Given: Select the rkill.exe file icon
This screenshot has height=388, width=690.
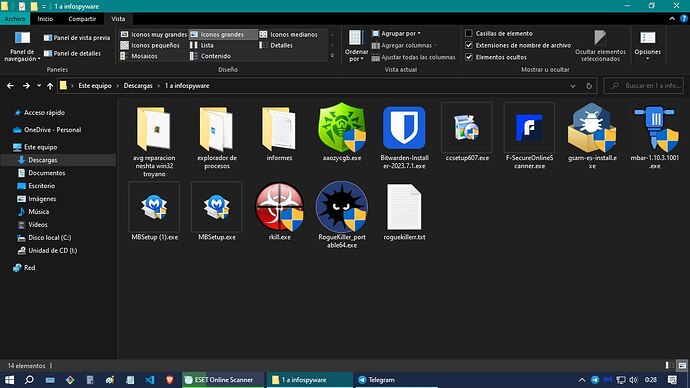Looking at the screenshot, I should pos(279,207).
